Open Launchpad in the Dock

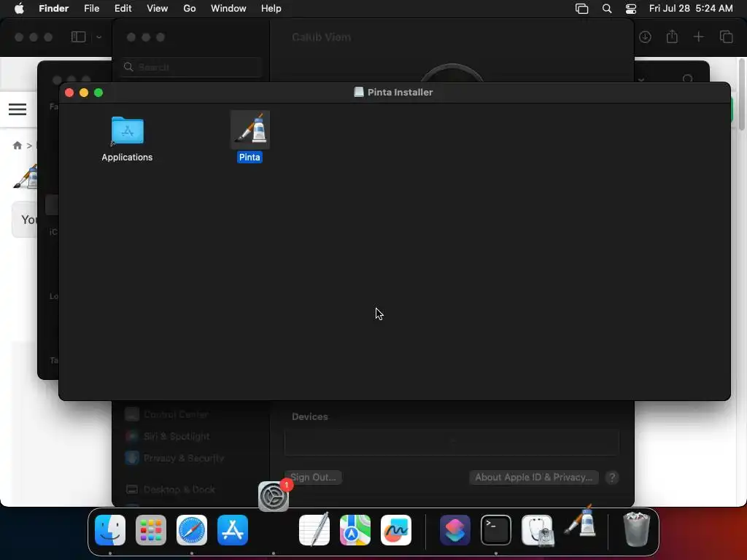click(x=151, y=530)
